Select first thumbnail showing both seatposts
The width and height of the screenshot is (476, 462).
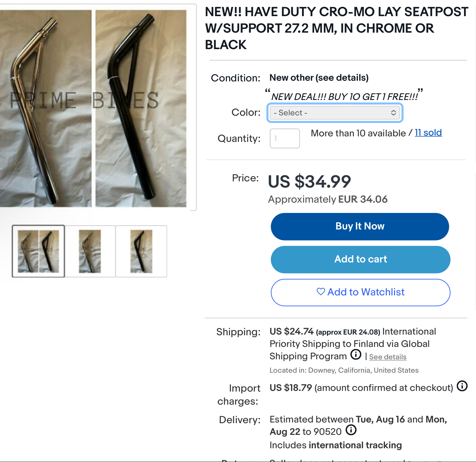click(38, 251)
